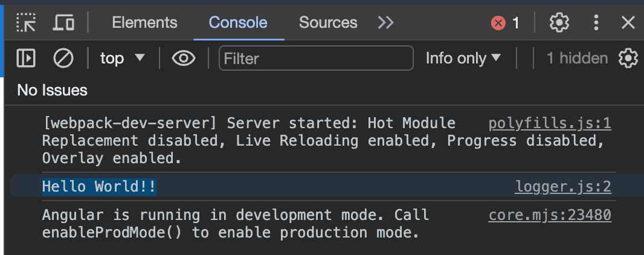Screen dimensions: 644x255
Task: Clear console with the circle-slash icon
Action: point(63,58)
